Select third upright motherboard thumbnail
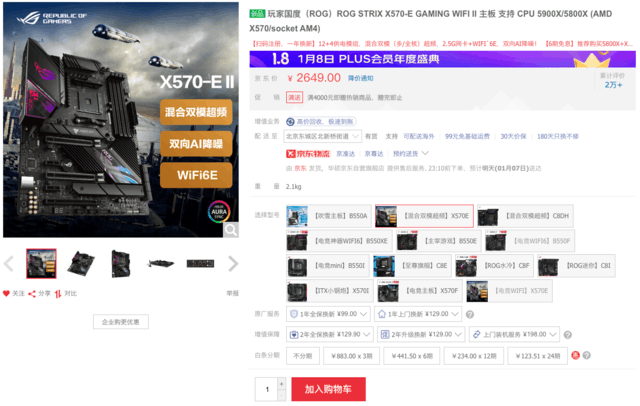The height and width of the screenshot is (406, 640). 121,264
